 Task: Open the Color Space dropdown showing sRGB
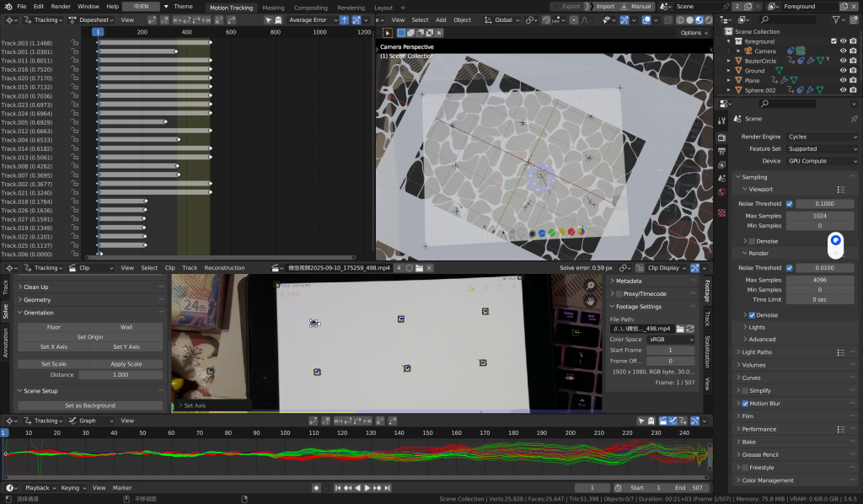671,339
